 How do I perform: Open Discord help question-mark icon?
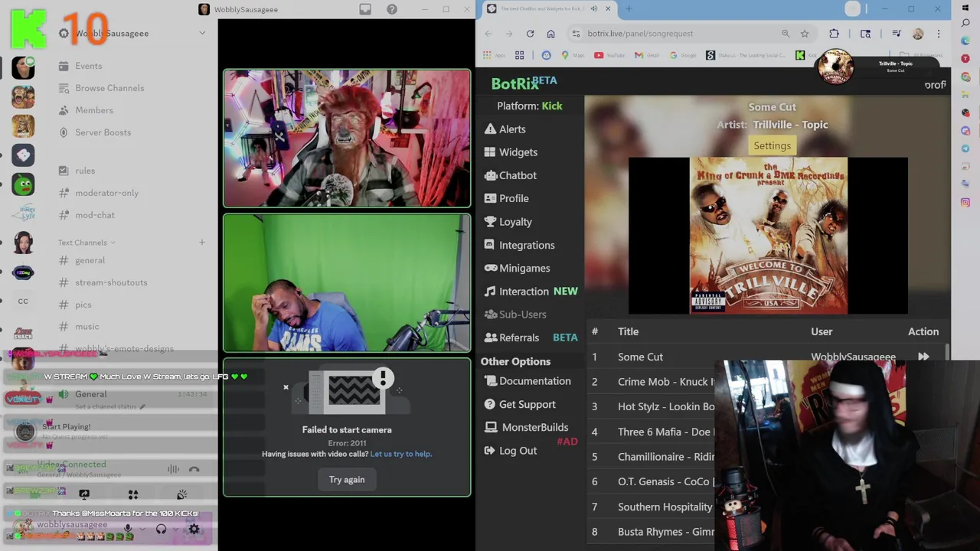pyautogui.click(x=392, y=9)
